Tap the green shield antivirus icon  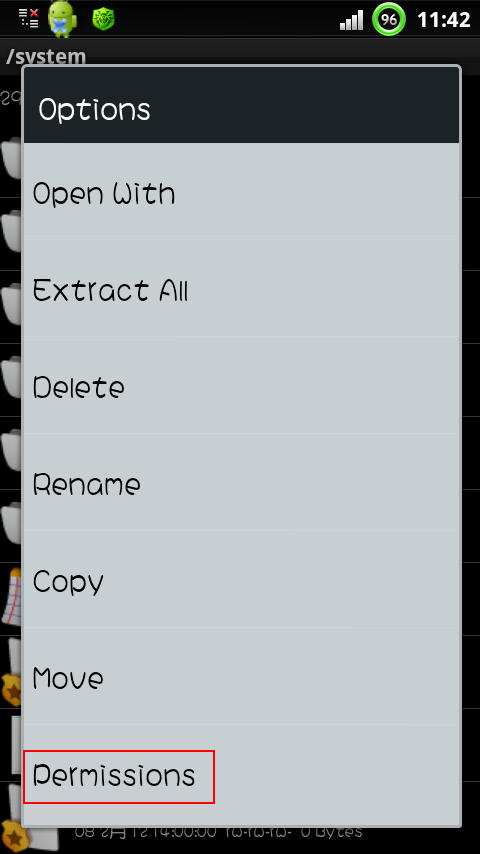(102, 20)
